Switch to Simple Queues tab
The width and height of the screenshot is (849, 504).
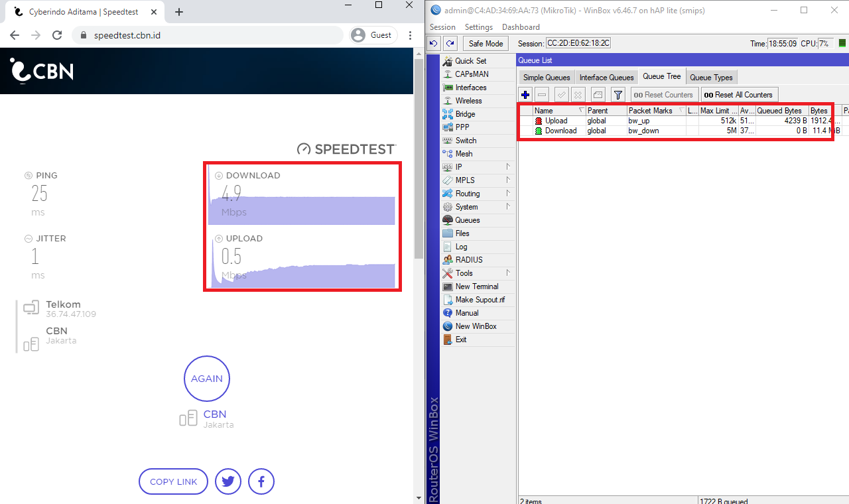coord(547,78)
